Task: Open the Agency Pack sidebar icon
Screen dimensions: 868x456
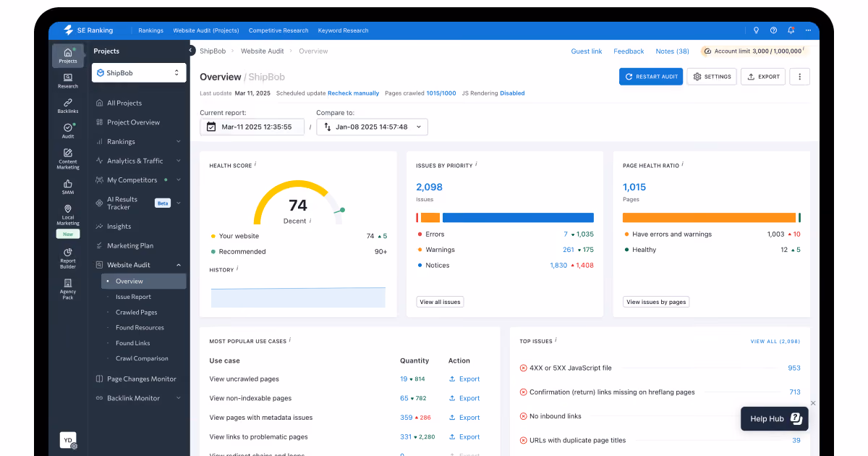Action: [68, 290]
